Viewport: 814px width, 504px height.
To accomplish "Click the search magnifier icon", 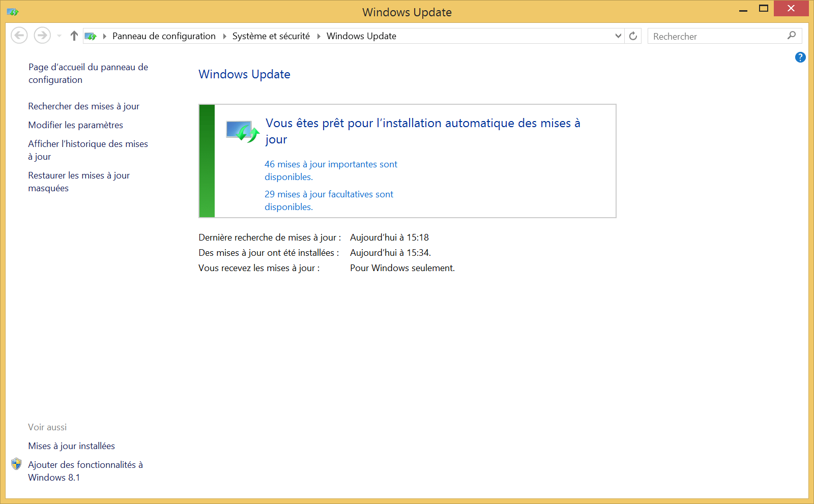I will [792, 36].
